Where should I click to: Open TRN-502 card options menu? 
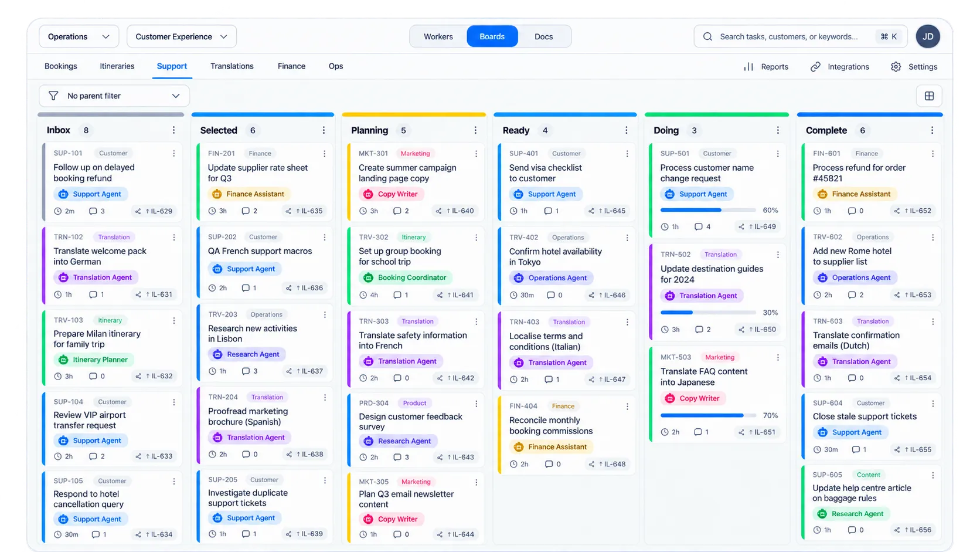(x=778, y=255)
